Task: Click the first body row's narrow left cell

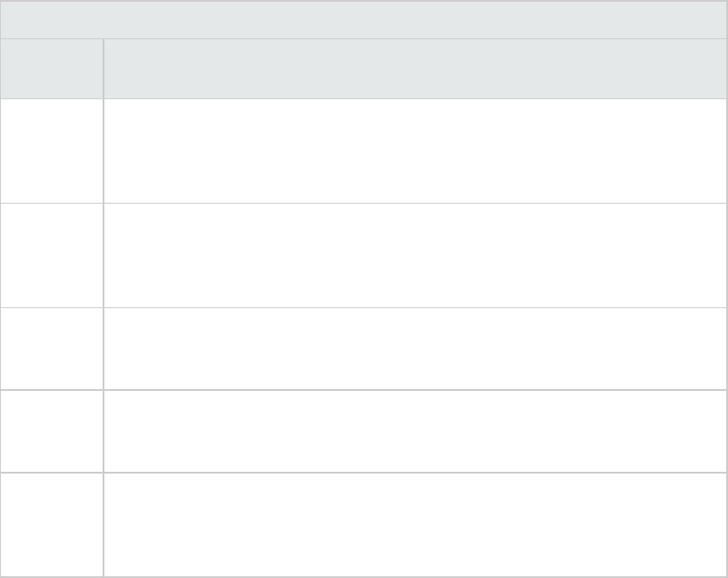Action: point(51,151)
